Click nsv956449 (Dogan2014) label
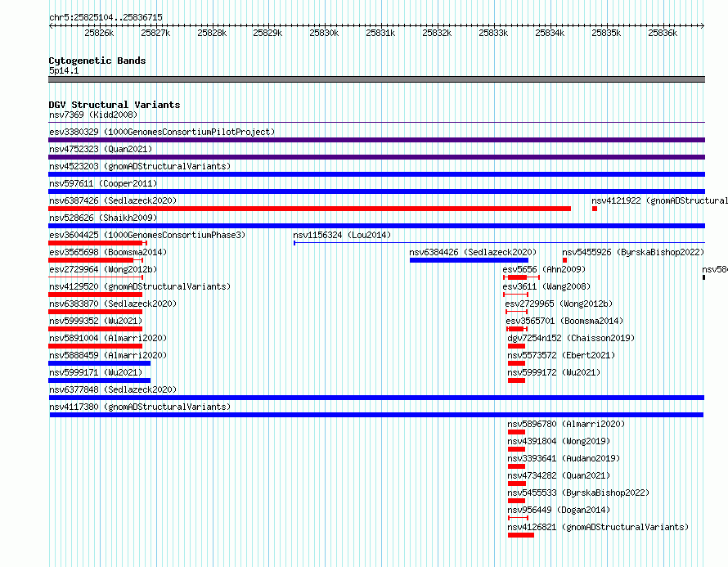The height and width of the screenshot is (567, 728). click(559, 510)
